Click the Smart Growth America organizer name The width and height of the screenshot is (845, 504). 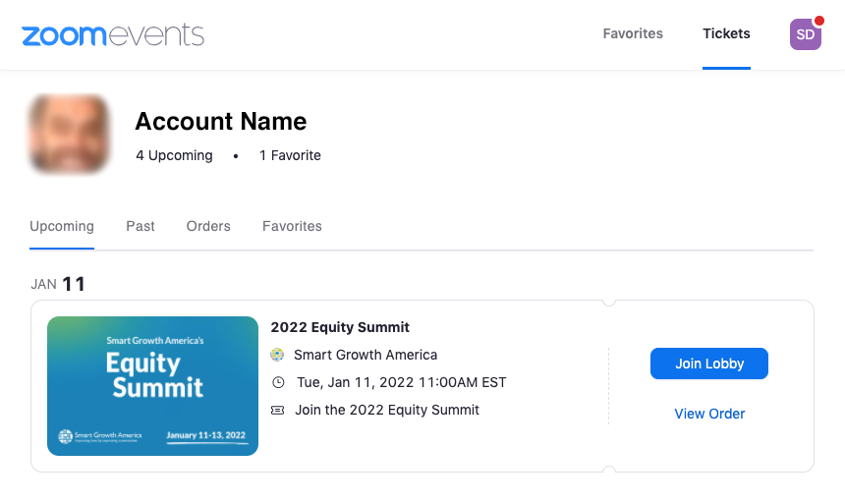pyautogui.click(x=366, y=355)
